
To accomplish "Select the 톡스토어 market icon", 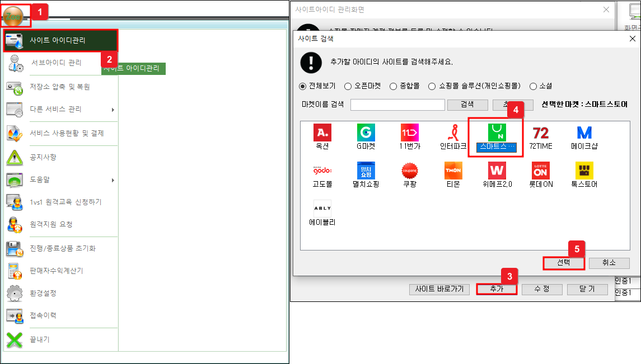I will 584,171.
